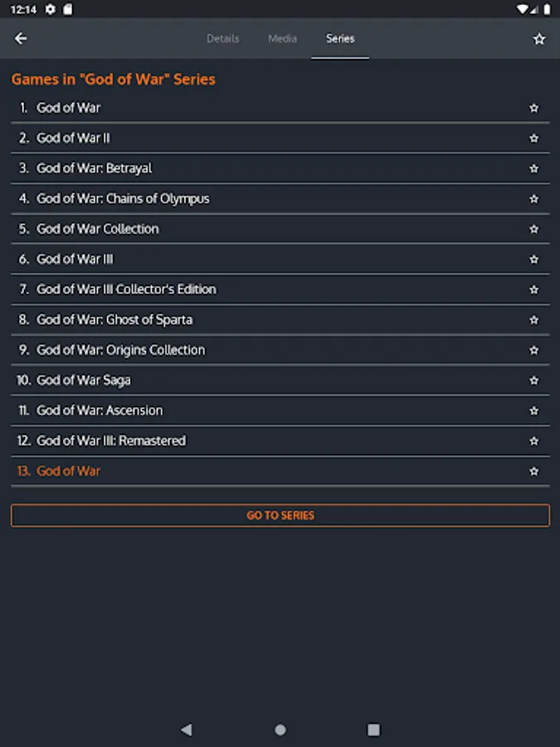Star God of War: Ascension entry
The height and width of the screenshot is (747, 560).
(533, 411)
